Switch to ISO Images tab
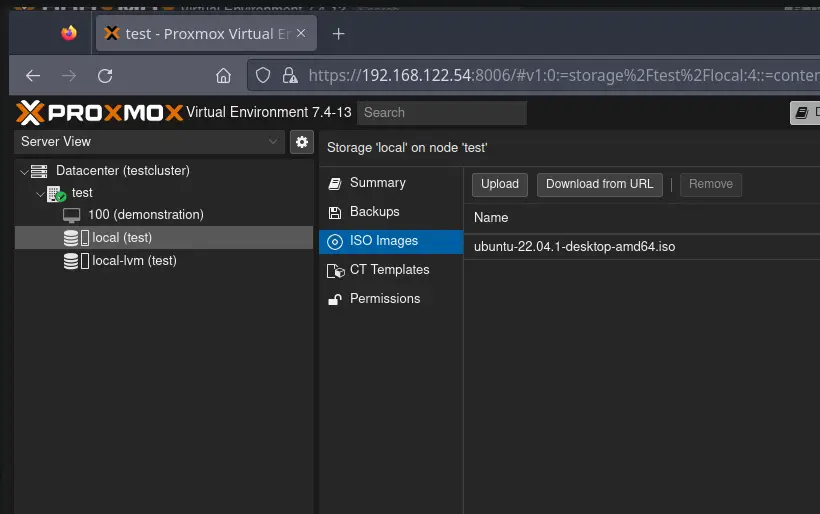Image resolution: width=820 pixels, height=514 pixels. tap(391, 241)
